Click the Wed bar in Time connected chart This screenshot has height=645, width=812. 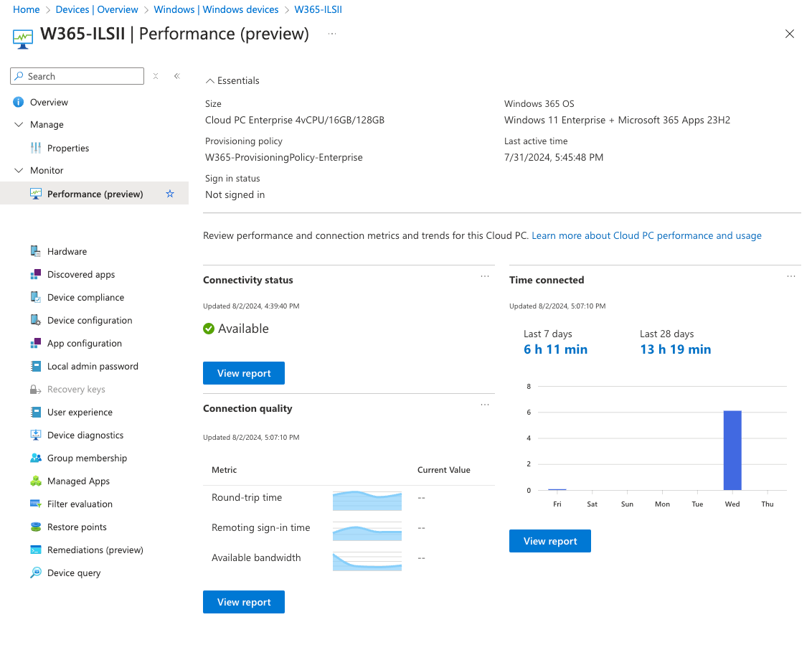(732, 450)
